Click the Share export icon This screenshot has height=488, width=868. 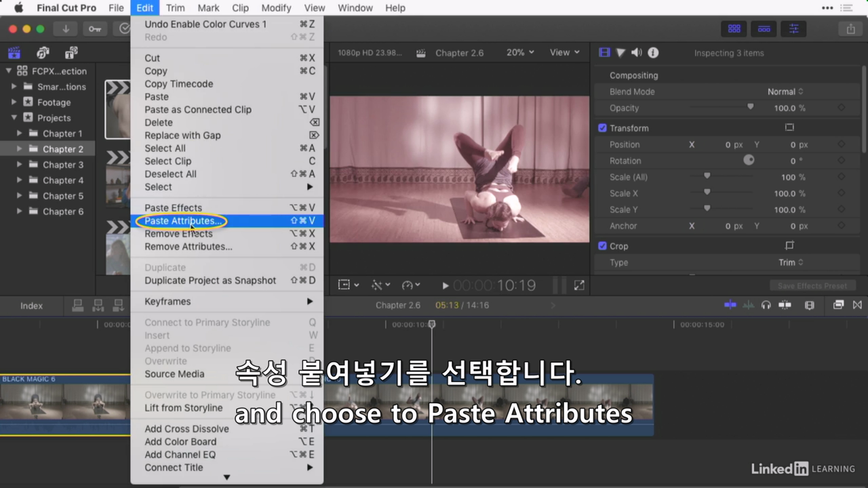[x=850, y=28]
